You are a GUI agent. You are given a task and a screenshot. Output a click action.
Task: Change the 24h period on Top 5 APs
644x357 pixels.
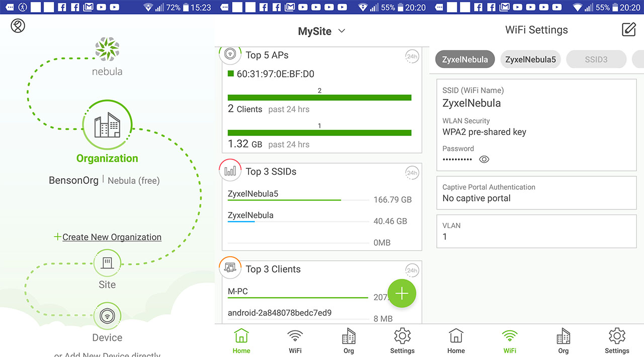tap(412, 57)
